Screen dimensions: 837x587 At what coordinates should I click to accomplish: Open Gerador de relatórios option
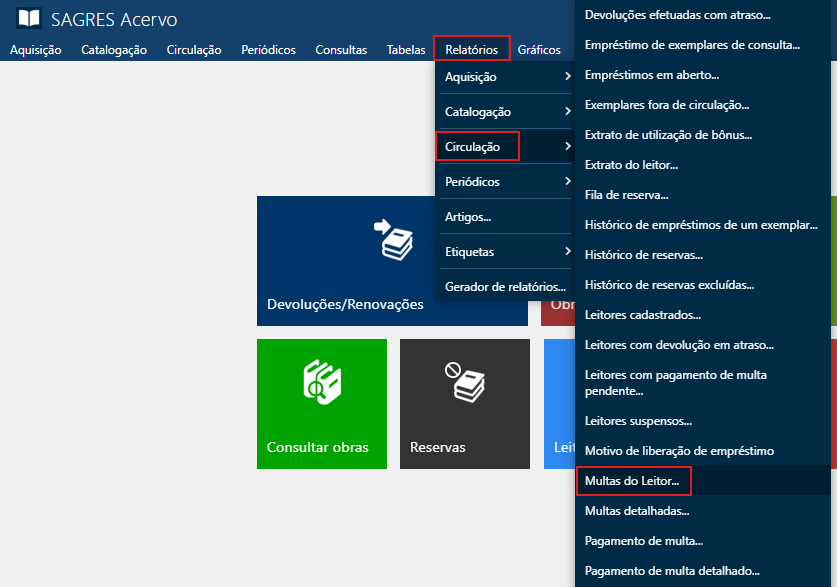[505, 287]
